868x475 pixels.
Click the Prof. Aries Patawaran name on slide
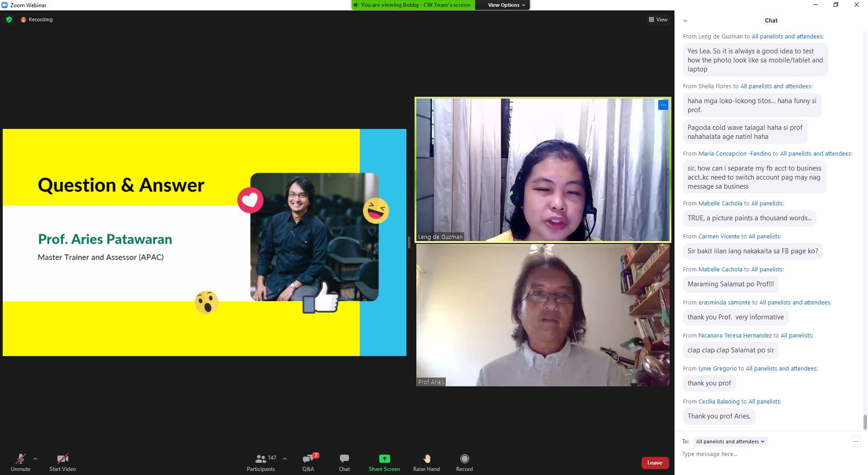105,239
